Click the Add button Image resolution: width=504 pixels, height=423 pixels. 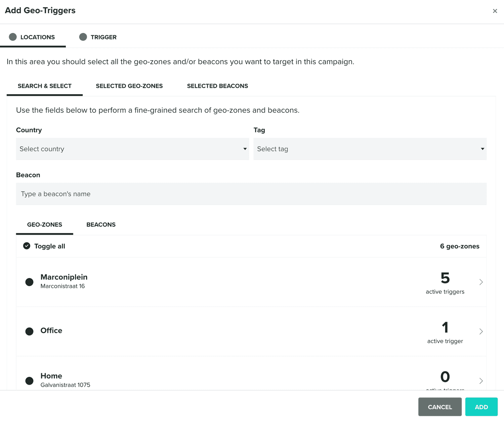pos(481,407)
